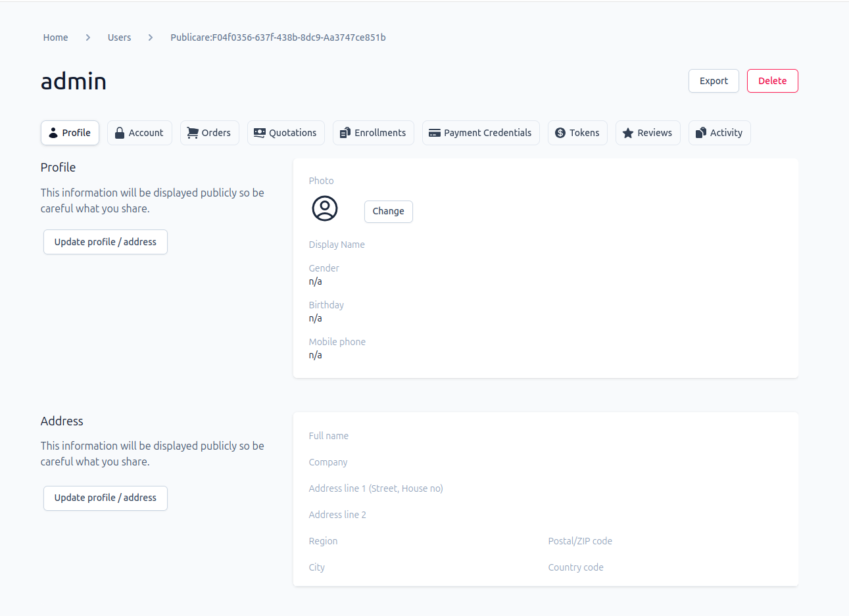The image size is (849, 616).
Task: View the Tokens tab
Action: [x=577, y=133]
